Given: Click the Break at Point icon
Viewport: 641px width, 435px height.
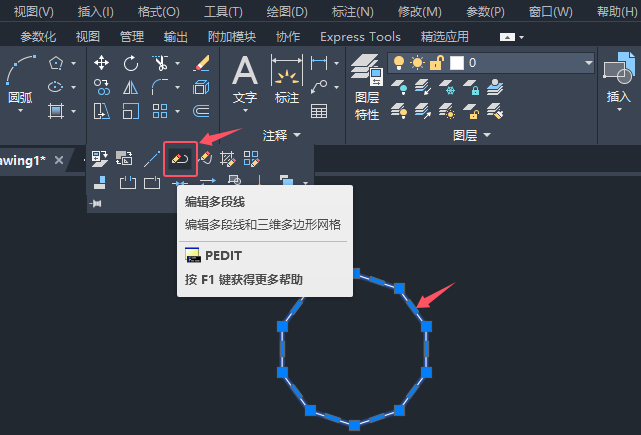Looking at the screenshot, I should [152, 182].
